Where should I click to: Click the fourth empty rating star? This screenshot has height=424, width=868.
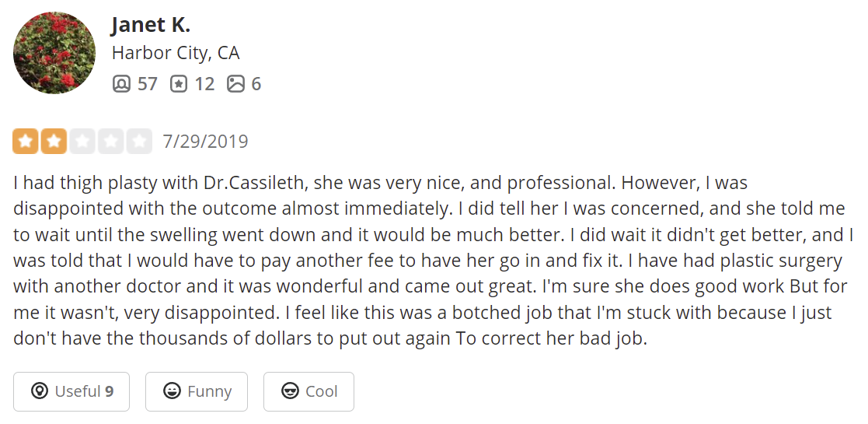[x=110, y=142]
